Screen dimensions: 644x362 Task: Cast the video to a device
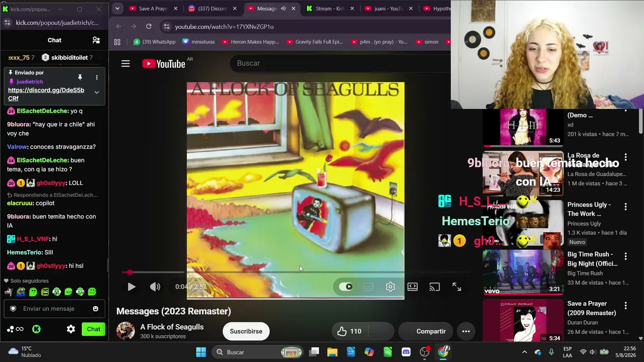pyautogui.click(x=435, y=287)
